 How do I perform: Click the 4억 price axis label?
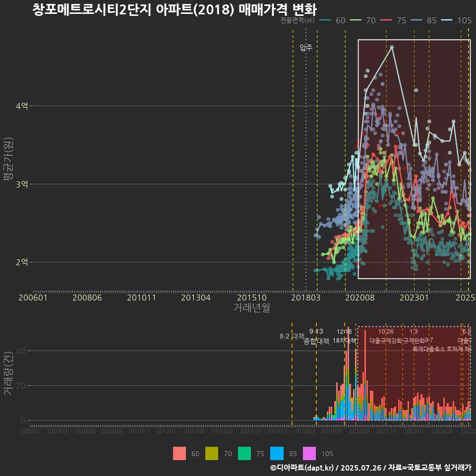[22, 106]
